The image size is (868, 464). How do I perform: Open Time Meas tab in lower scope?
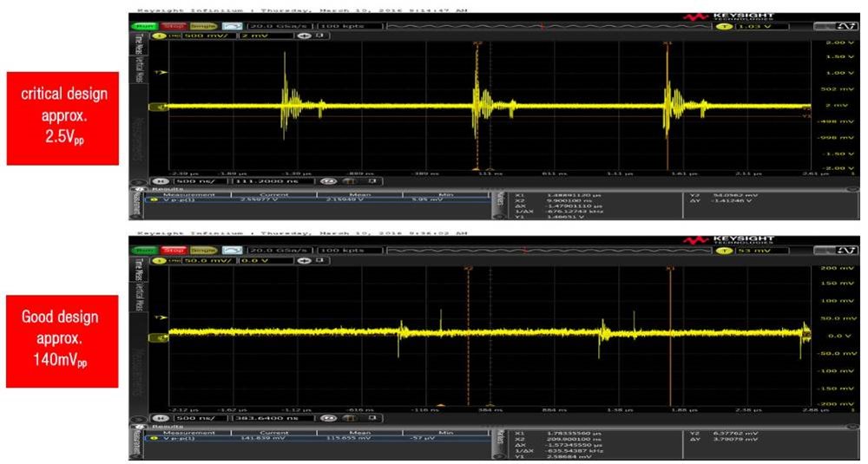[138, 270]
